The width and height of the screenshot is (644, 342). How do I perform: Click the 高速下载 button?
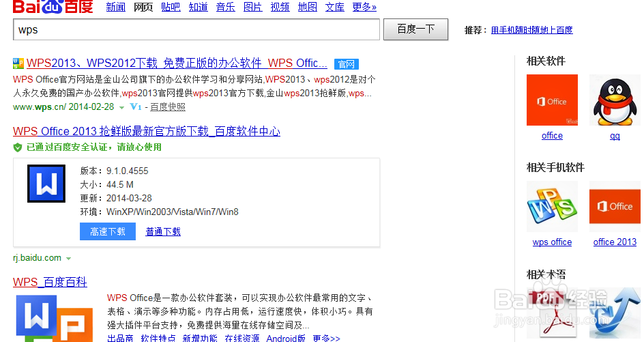[108, 232]
